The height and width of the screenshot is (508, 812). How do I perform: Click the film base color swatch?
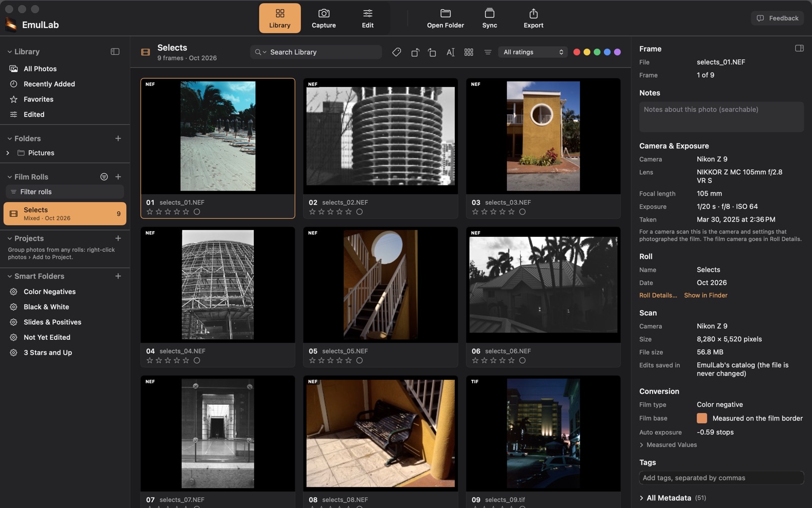click(x=702, y=418)
